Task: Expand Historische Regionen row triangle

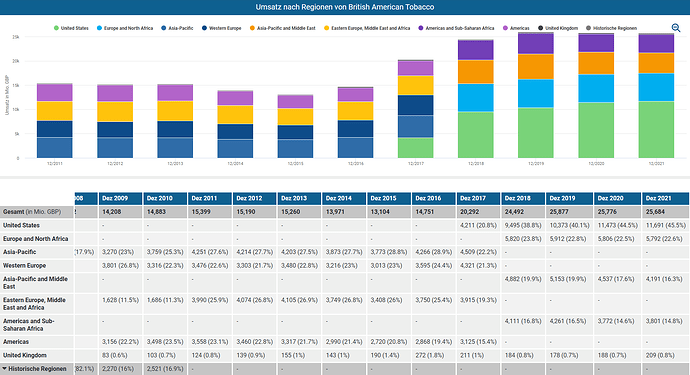Action: (4, 369)
